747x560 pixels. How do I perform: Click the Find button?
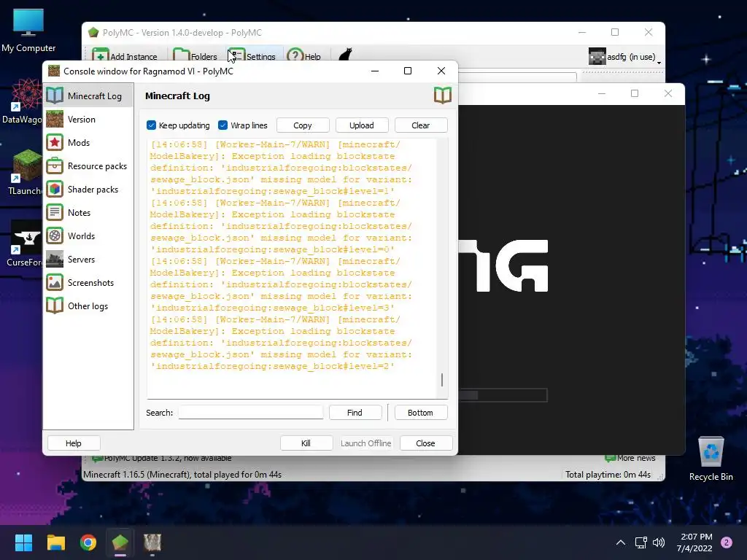(355, 413)
